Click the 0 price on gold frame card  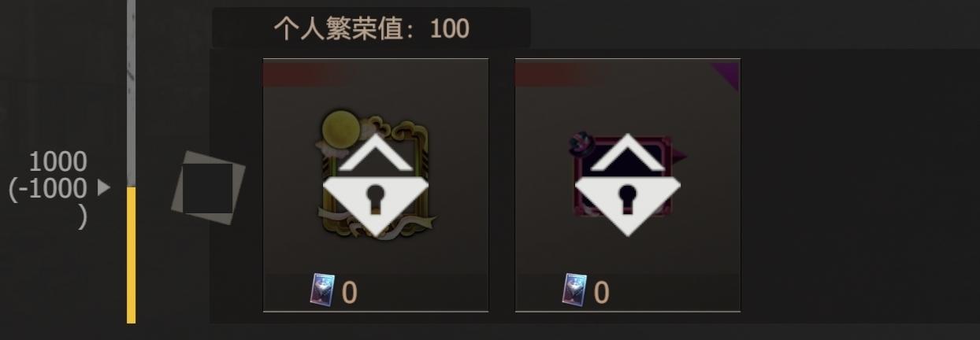coord(349,293)
